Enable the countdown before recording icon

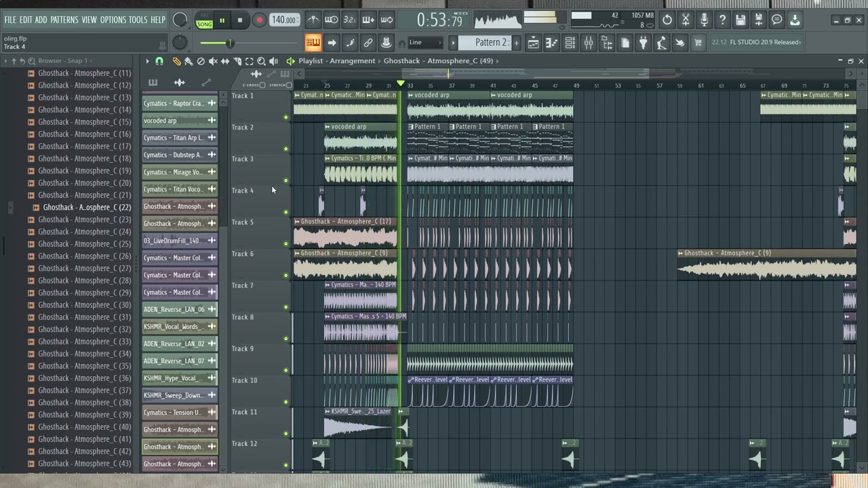coord(349,20)
